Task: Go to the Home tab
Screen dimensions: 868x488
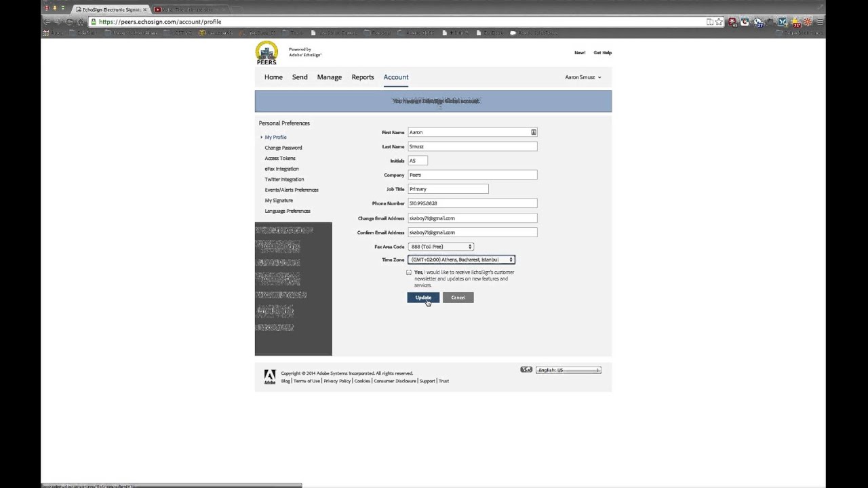Action: [273, 77]
